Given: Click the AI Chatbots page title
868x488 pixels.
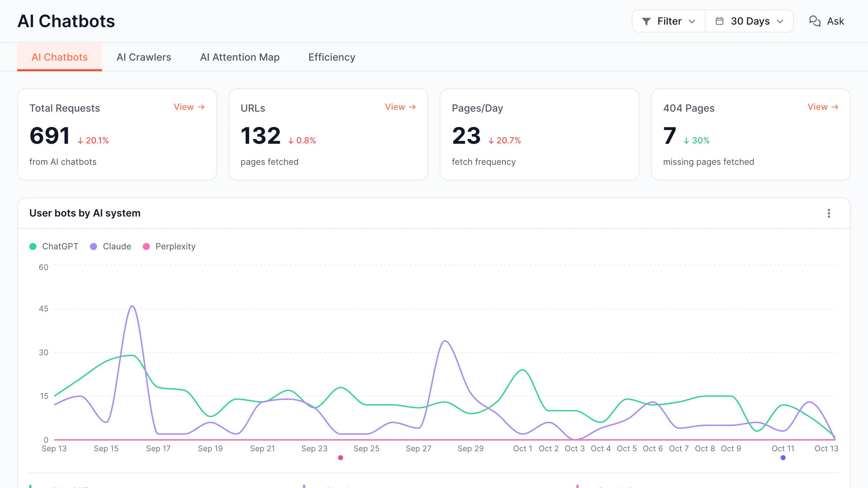Looking at the screenshot, I should coord(66,21).
